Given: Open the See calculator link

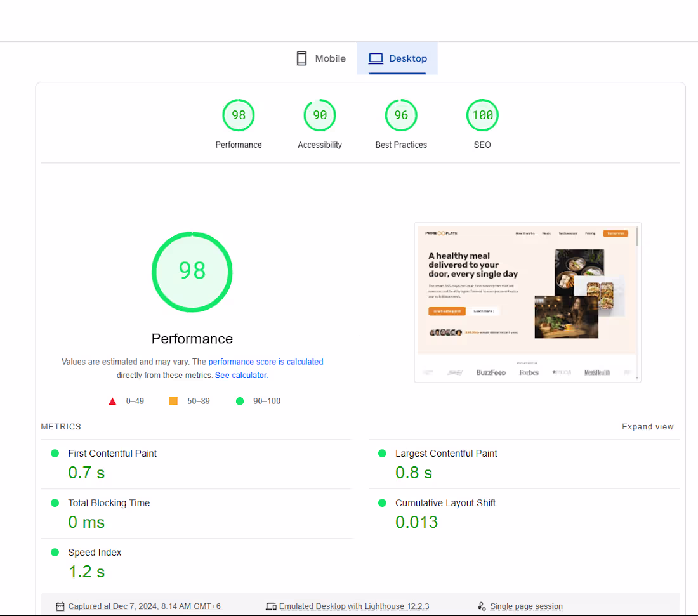Looking at the screenshot, I should click(241, 375).
